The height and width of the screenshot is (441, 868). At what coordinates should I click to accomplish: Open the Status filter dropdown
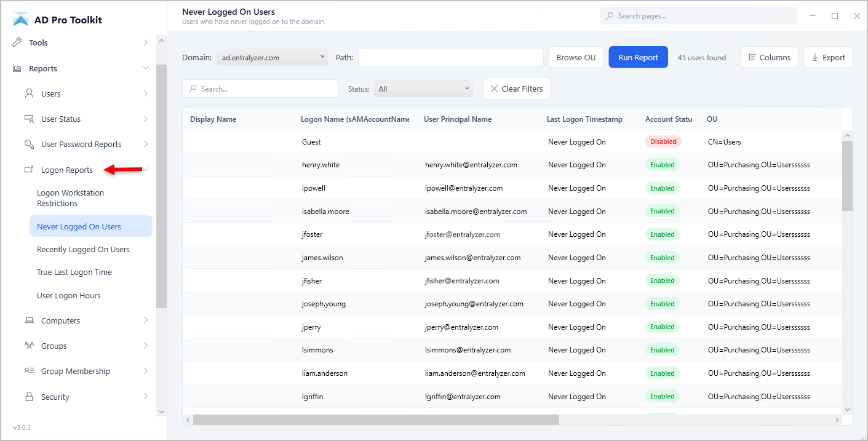423,88
